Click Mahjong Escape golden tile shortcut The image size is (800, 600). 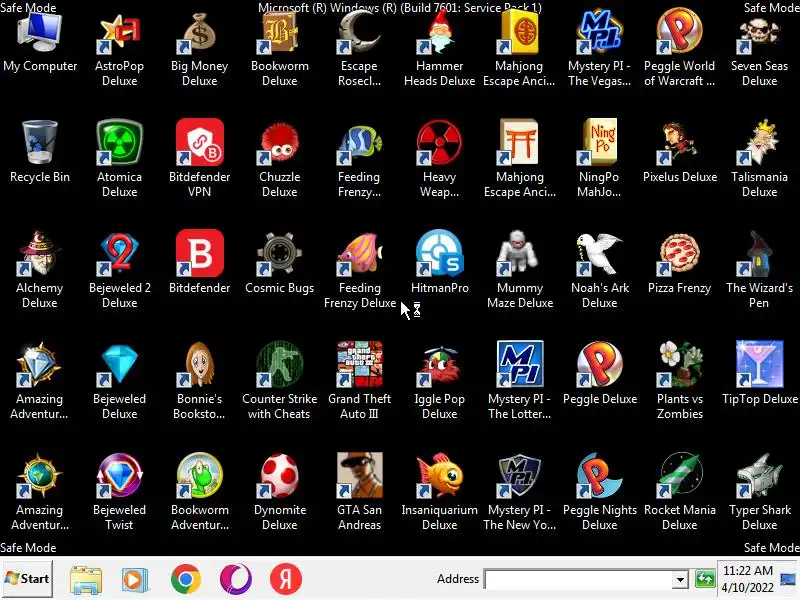(519, 49)
